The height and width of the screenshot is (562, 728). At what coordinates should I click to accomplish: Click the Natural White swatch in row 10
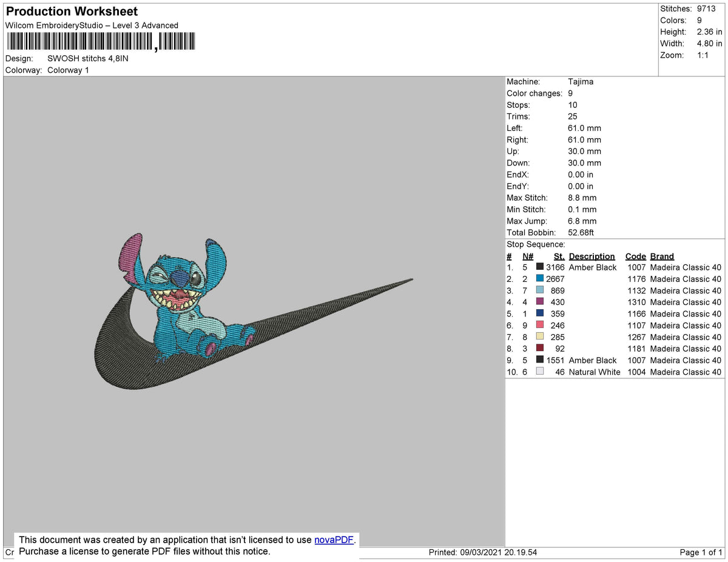pyautogui.click(x=539, y=372)
